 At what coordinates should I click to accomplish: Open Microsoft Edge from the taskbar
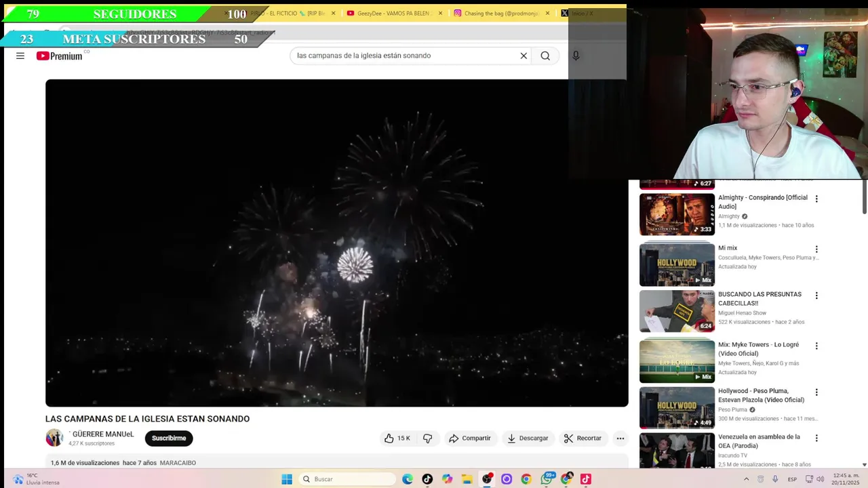pyautogui.click(x=408, y=479)
